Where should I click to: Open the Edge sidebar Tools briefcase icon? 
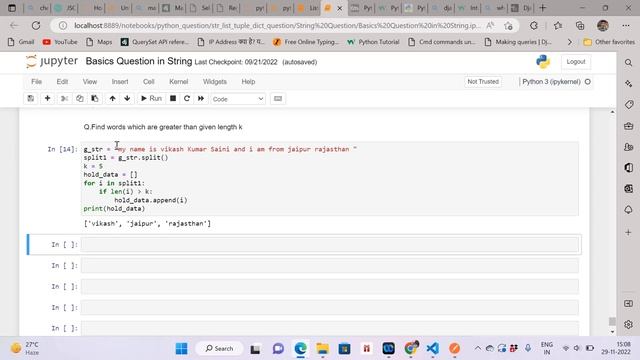coord(629,126)
